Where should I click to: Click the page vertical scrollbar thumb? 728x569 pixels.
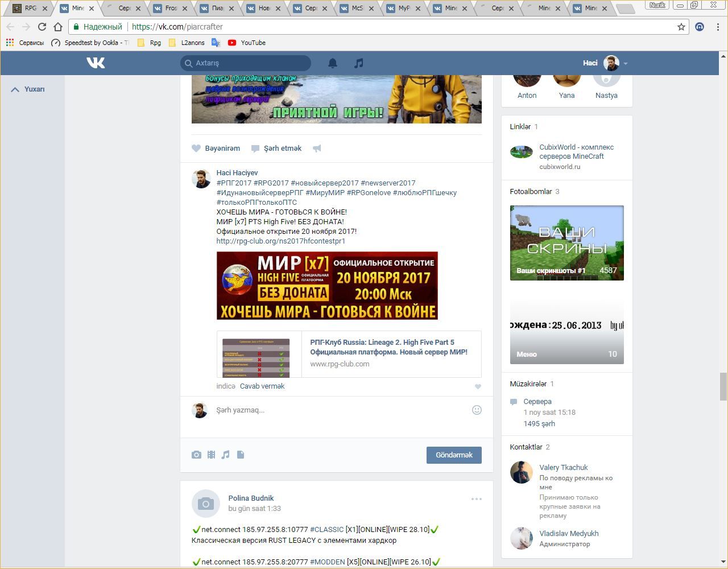(x=723, y=387)
